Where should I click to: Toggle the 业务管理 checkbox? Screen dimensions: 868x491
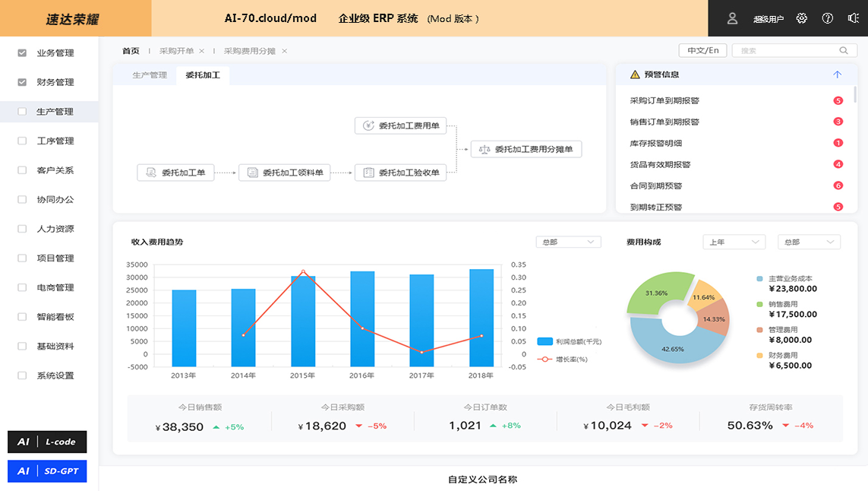pos(22,53)
